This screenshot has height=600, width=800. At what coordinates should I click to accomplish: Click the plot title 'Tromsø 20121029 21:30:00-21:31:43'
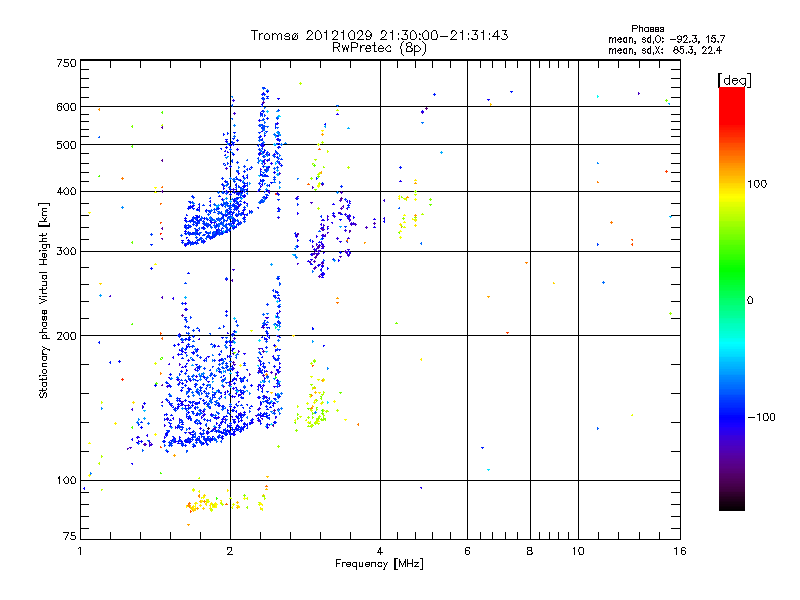(379, 35)
